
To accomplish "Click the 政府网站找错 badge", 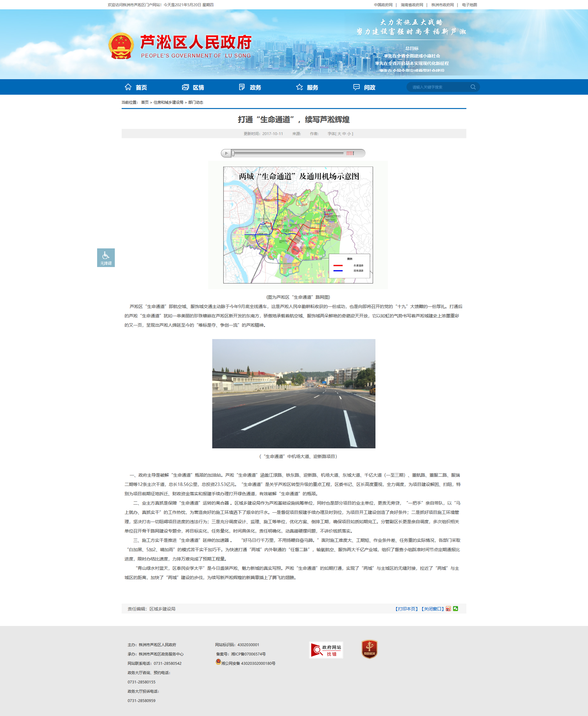I will point(326,650).
